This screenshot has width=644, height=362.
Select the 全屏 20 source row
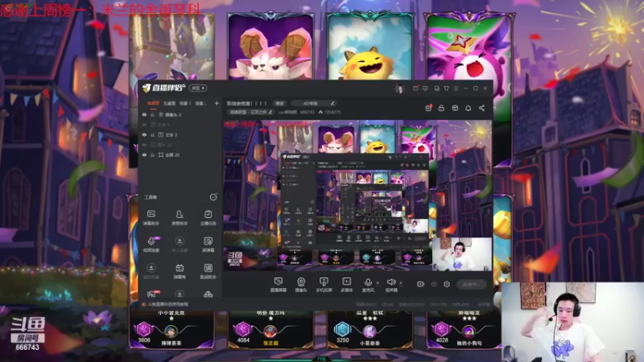pos(180,154)
